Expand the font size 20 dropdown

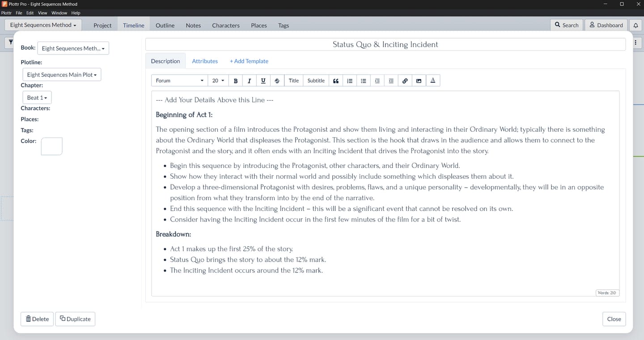[218, 80]
